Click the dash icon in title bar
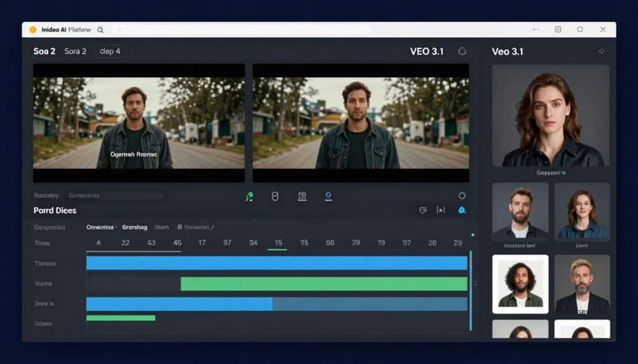 [536, 30]
